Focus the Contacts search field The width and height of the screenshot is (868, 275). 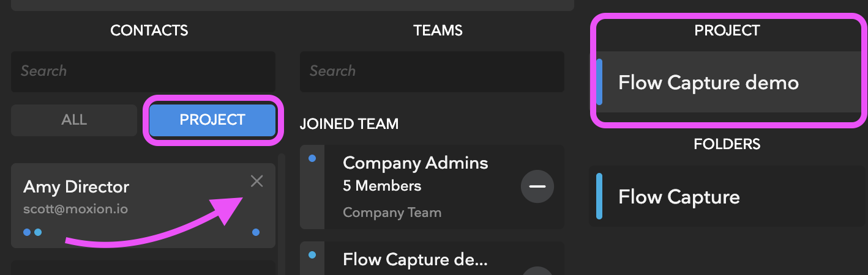coord(143,71)
